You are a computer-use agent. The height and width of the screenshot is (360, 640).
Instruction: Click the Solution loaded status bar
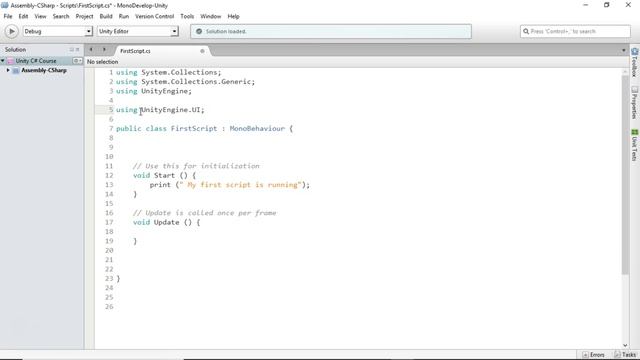(x=331, y=31)
